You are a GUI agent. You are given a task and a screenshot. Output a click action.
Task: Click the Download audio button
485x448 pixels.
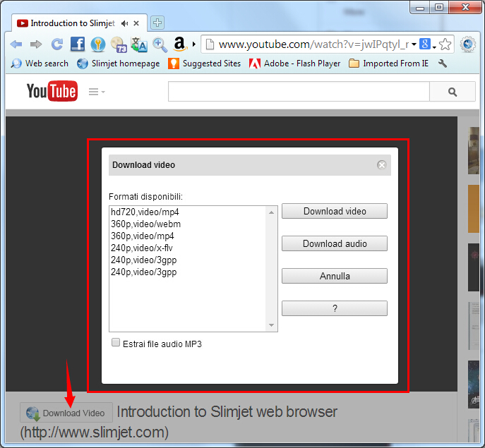point(335,243)
